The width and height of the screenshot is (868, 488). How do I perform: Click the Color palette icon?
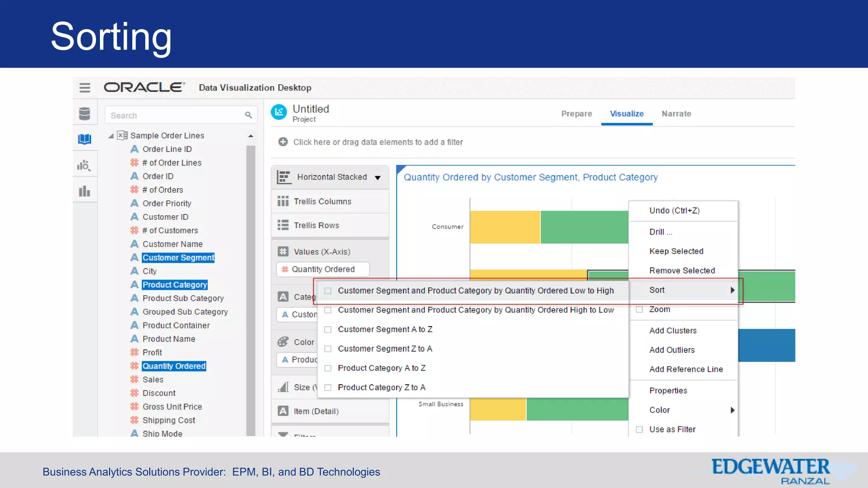(x=283, y=342)
